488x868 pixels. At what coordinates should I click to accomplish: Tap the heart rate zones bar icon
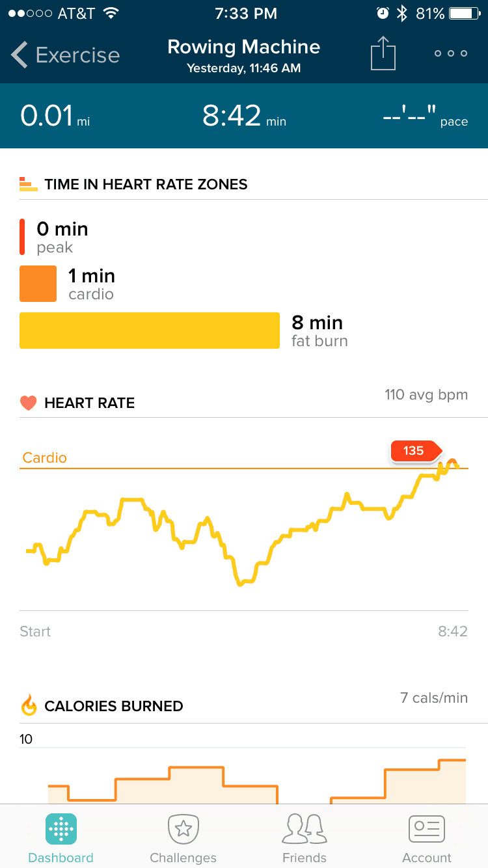click(28, 184)
